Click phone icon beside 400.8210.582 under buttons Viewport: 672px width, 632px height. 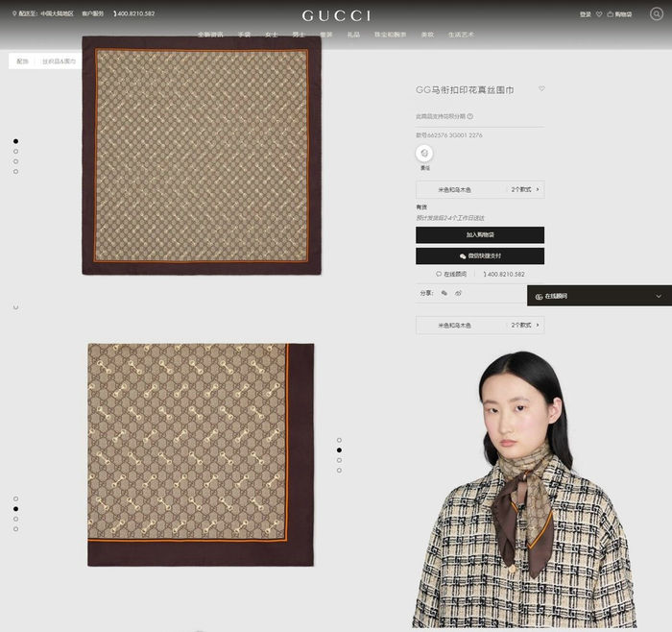(x=485, y=274)
